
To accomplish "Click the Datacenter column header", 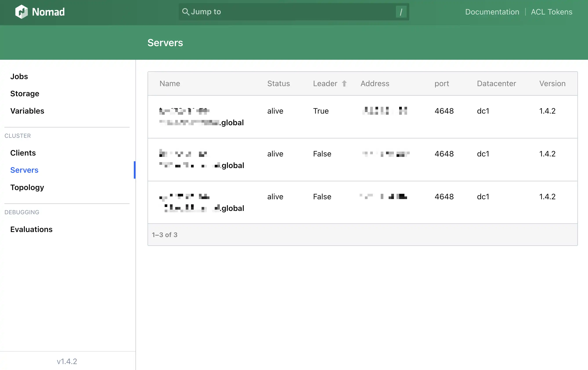I will click(496, 83).
